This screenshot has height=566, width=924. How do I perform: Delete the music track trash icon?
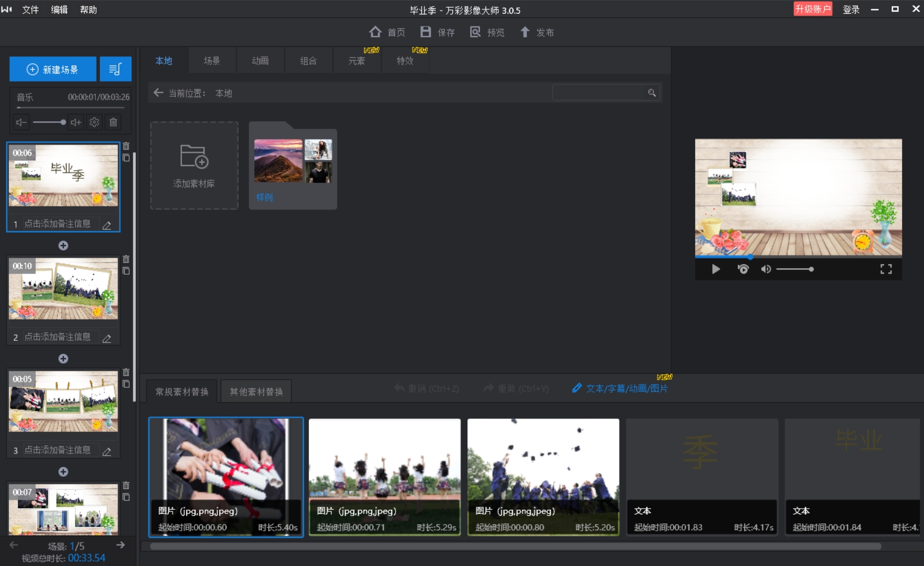coord(113,122)
